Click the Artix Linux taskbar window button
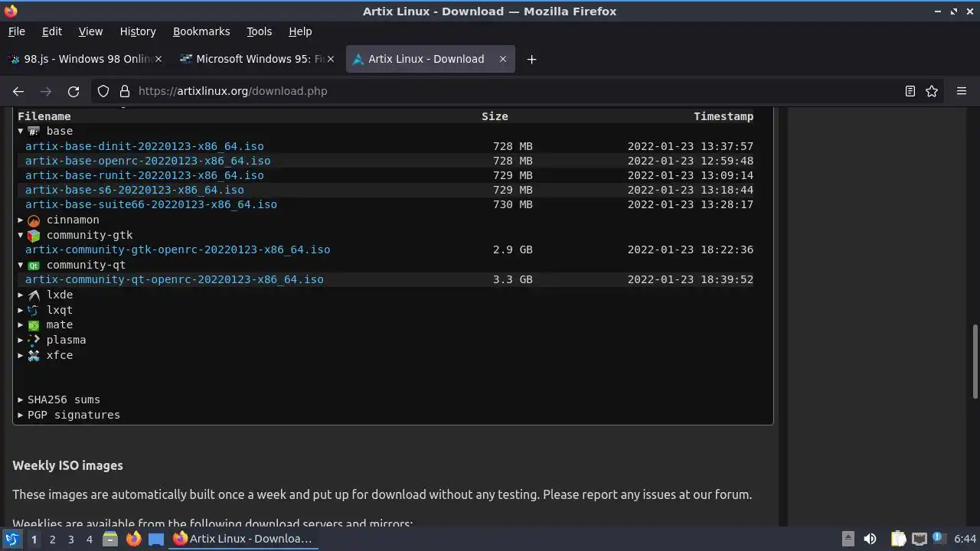The image size is (980, 551). 243,539
